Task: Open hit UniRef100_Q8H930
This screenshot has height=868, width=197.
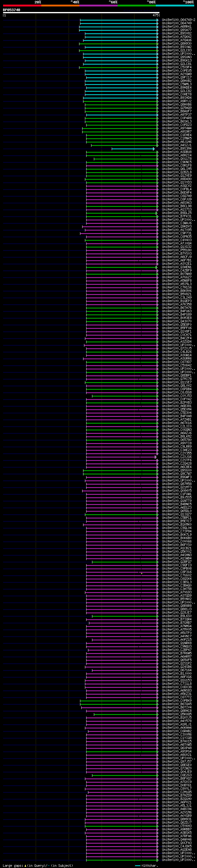Action: tap(177, 43)
